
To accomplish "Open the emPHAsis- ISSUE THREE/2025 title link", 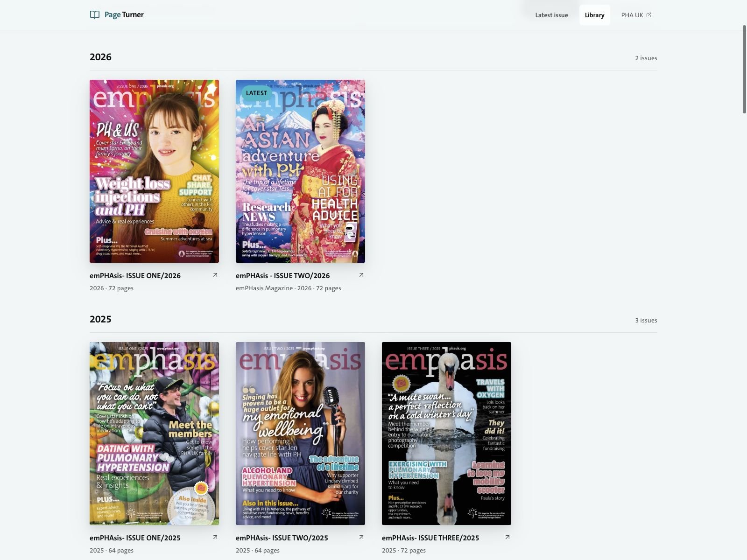I will click(x=430, y=538).
